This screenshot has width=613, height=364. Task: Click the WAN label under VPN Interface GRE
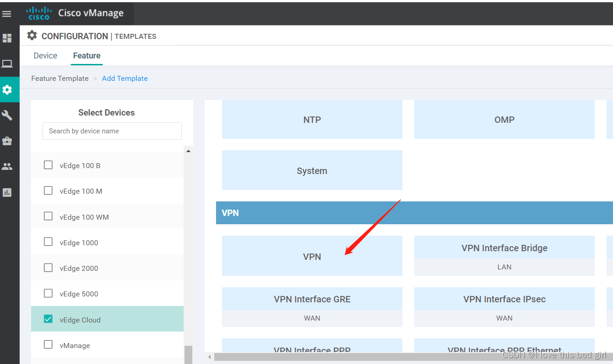312,318
